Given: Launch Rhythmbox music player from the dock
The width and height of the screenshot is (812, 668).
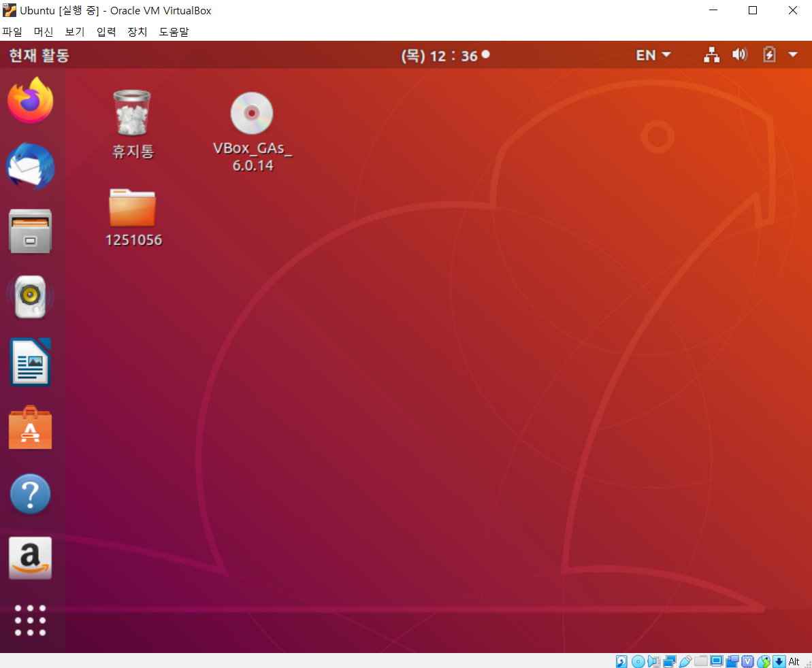Looking at the screenshot, I should 30,297.
